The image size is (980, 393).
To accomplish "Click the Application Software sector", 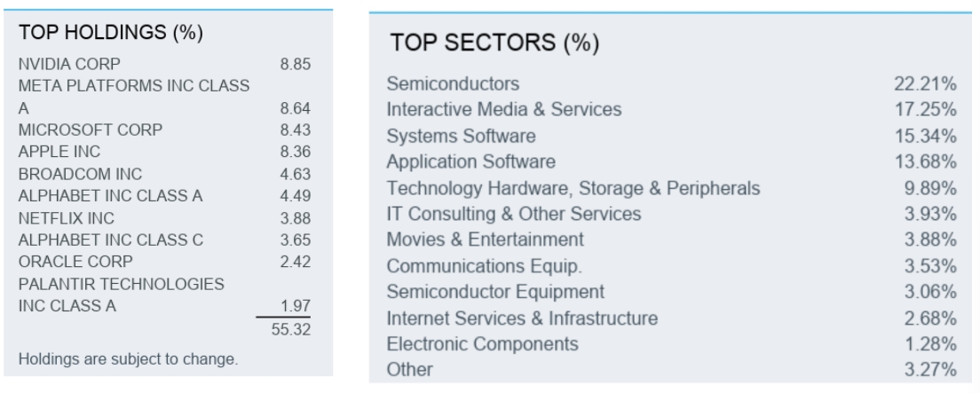I will coord(470,162).
